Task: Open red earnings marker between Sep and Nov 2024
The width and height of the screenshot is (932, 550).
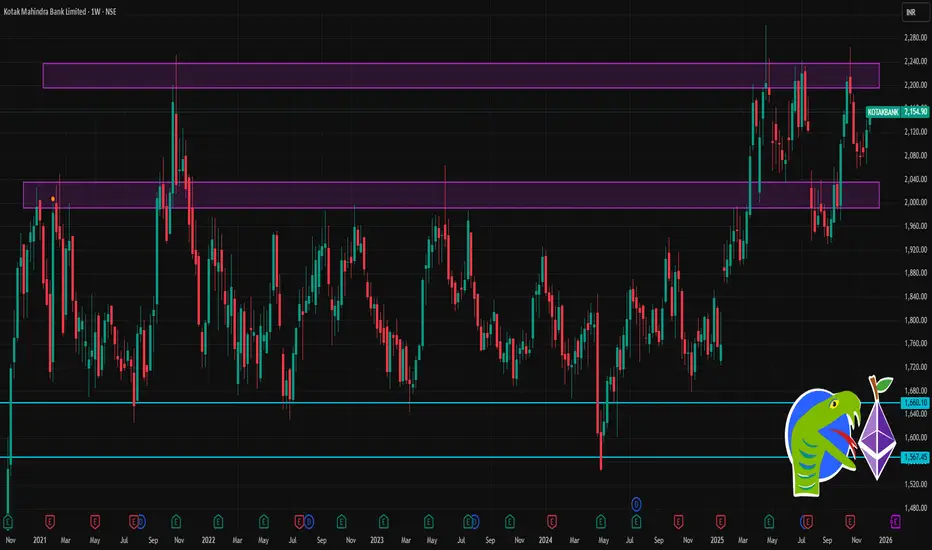Action: coord(678,522)
